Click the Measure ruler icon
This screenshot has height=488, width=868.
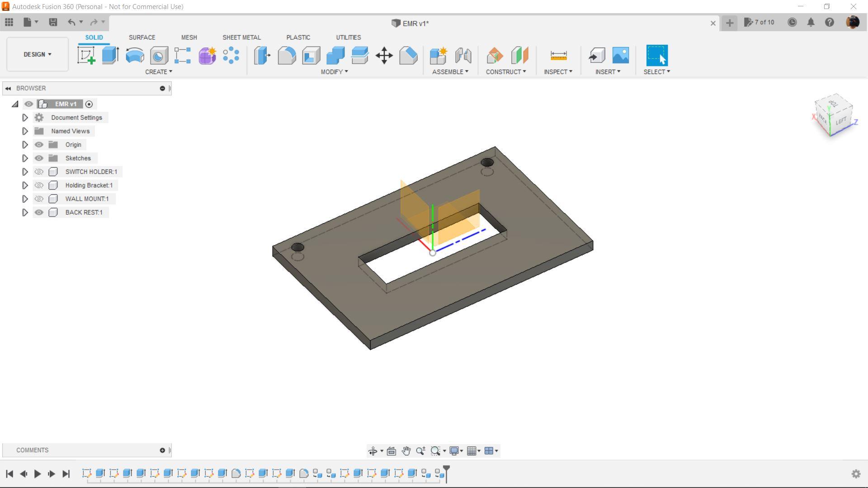click(558, 56)
